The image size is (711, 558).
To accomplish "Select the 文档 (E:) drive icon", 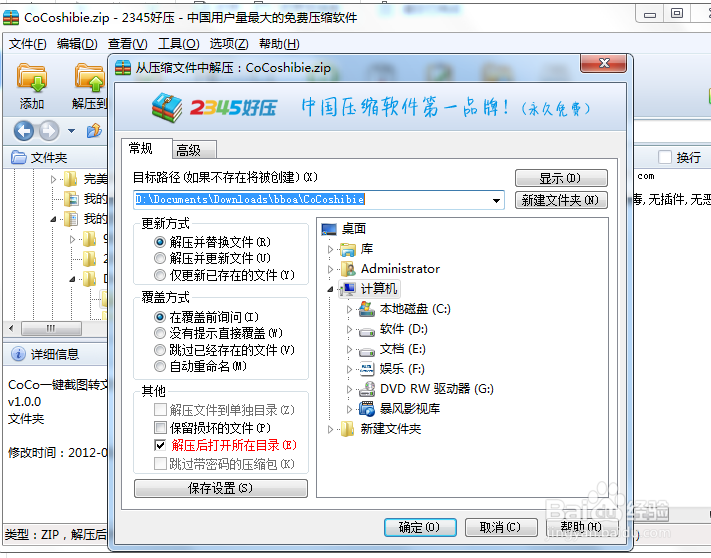I will point(367,351).
